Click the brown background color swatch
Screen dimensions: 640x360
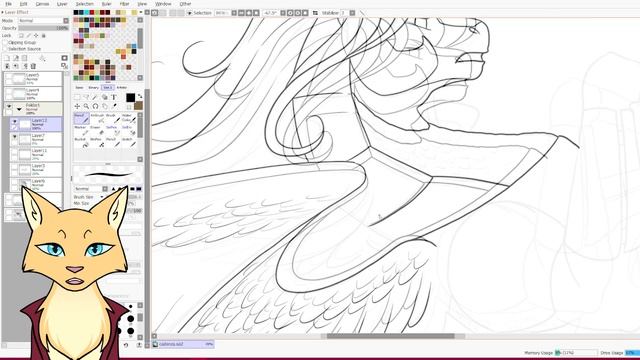138,106
